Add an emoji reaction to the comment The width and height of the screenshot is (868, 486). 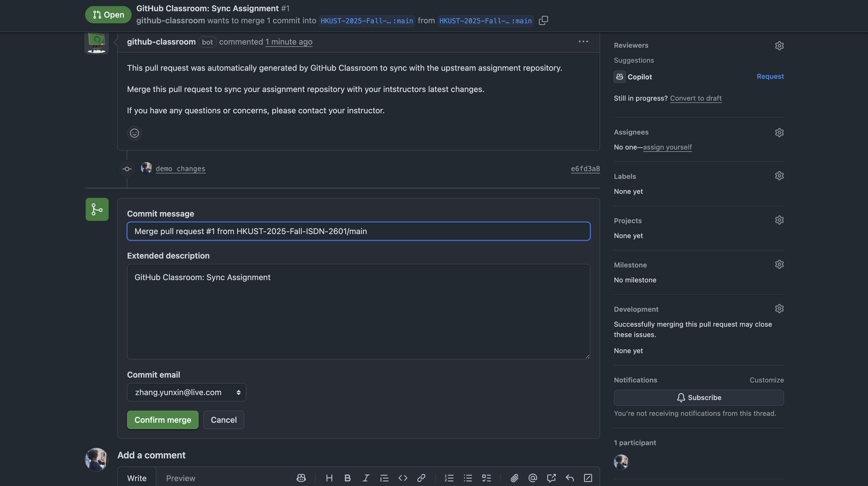click(x=134, y=133)
